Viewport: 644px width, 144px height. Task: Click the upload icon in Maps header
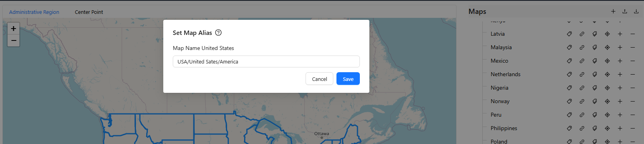pyautogui.click(x=625, y=12)
